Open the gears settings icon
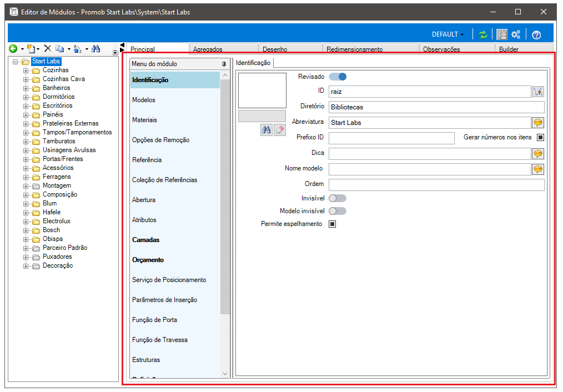 (516, 34)
